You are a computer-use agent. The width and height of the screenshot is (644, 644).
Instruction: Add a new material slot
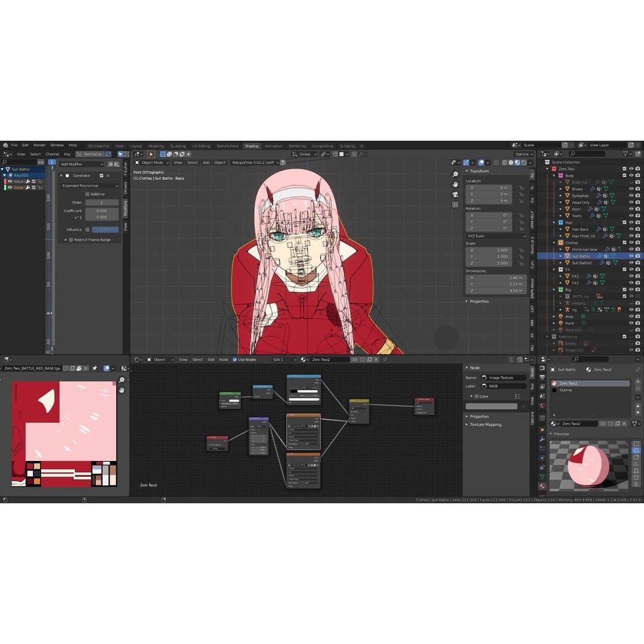pyautogui.click(x=638, y=382)
